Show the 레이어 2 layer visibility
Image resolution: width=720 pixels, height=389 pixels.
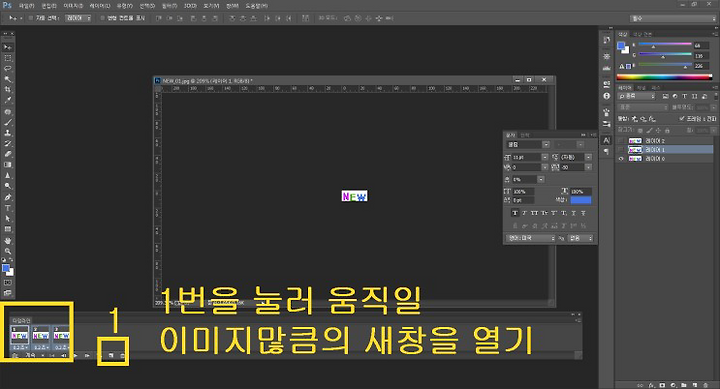pos(621,141)
